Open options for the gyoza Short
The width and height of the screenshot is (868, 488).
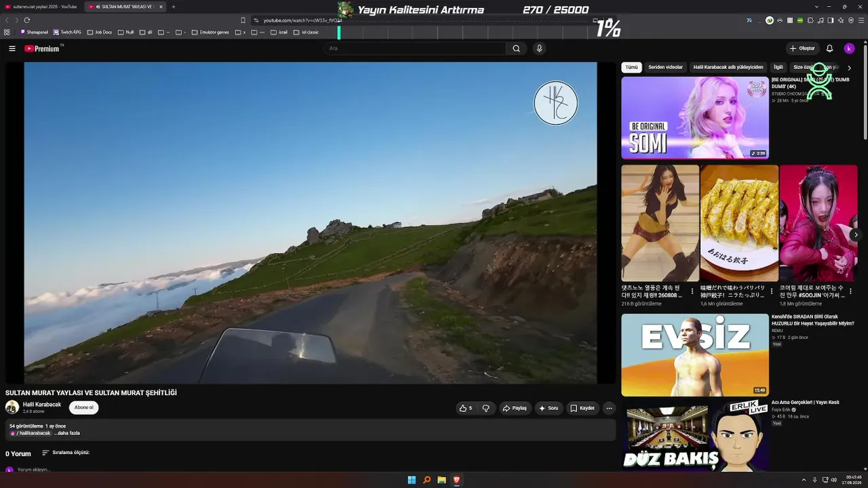(x=772, y=291)
